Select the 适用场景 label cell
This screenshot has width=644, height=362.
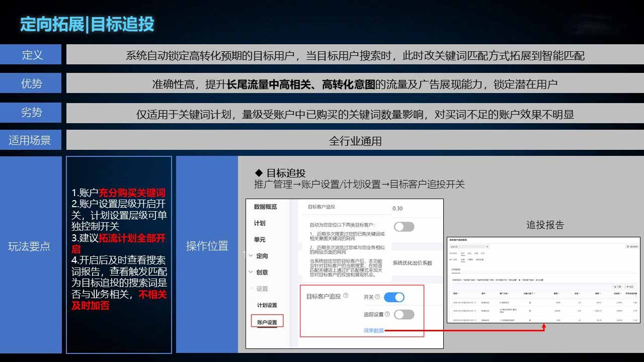pos(31,140)
